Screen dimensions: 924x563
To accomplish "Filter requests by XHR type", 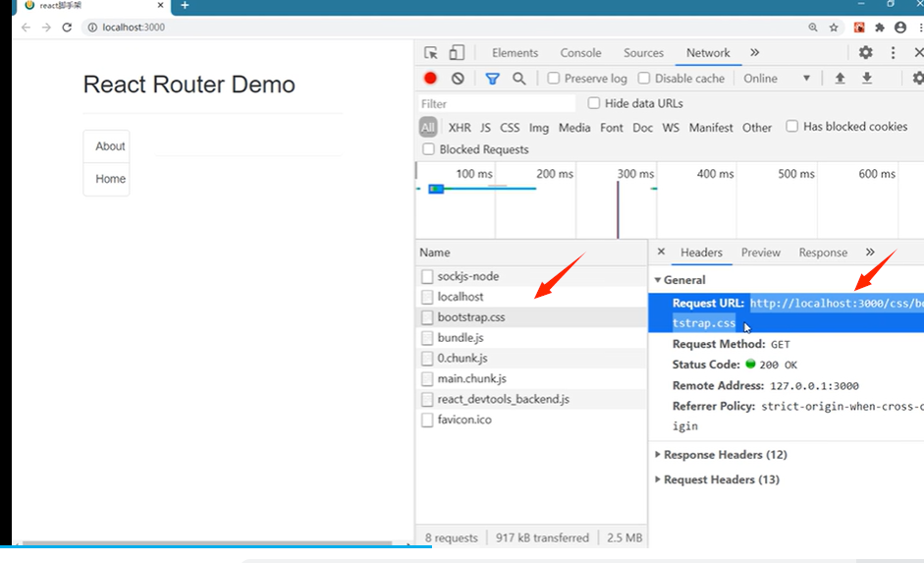I will pyautogui.click(x=460, y=128).
